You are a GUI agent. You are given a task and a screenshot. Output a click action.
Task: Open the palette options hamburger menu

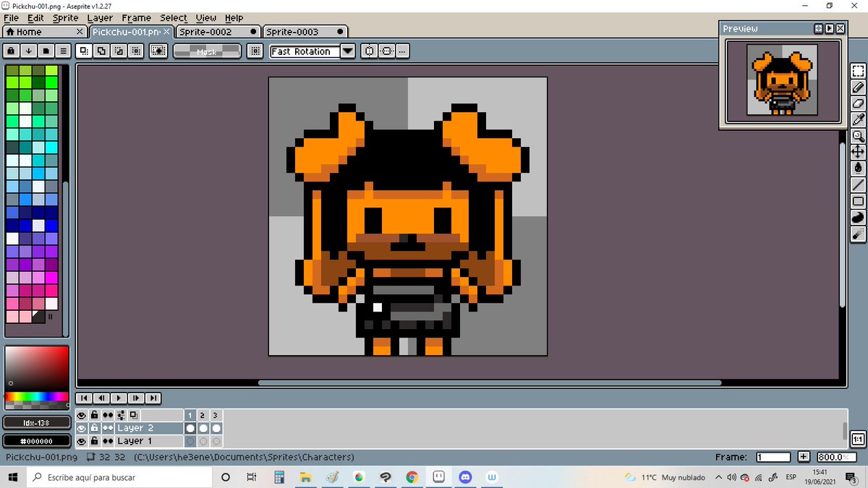63,51
